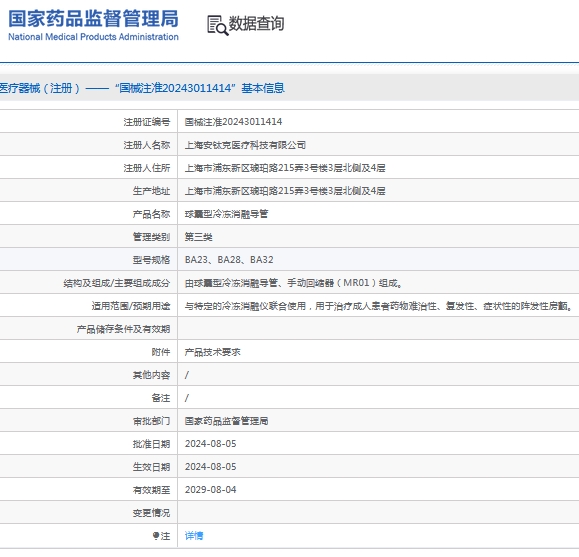Click the intended use description text
This screenshot has height=557, width=579.
tap(379, 306)
